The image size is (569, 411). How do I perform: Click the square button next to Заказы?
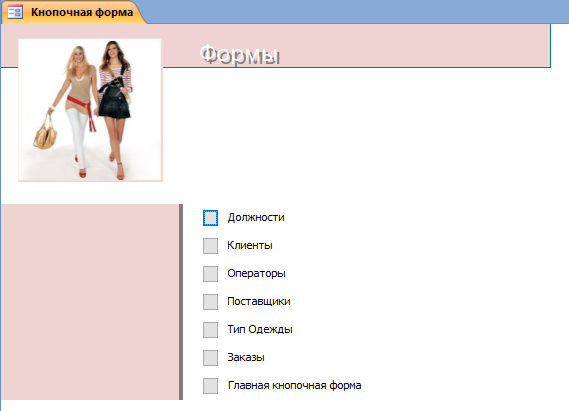pyautogui.click(x=210, y=358)
